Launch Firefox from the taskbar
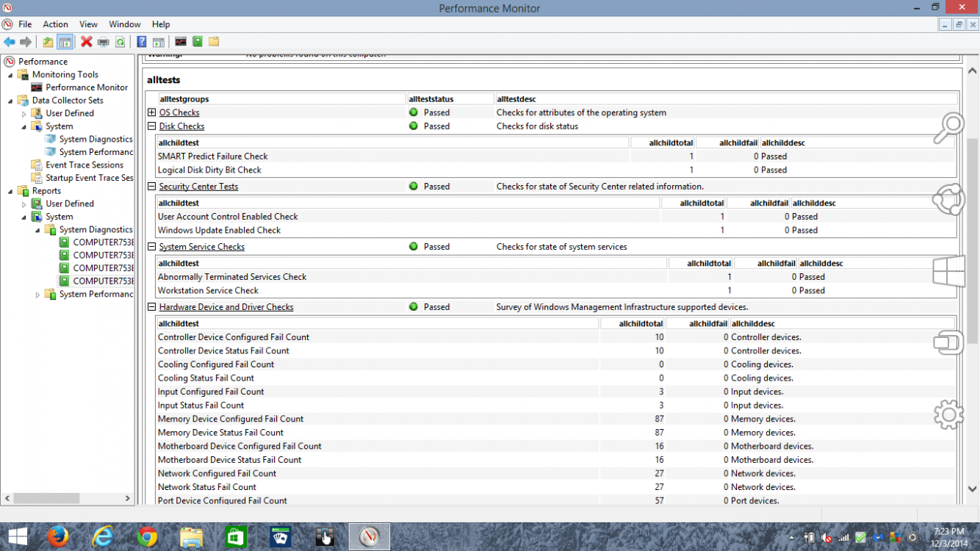Image resolution: width=980 pixels, height=551 pixels. point(57,537)
